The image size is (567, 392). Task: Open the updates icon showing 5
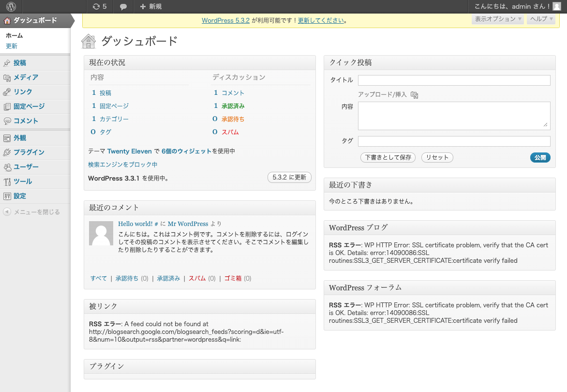click(100, 6)
